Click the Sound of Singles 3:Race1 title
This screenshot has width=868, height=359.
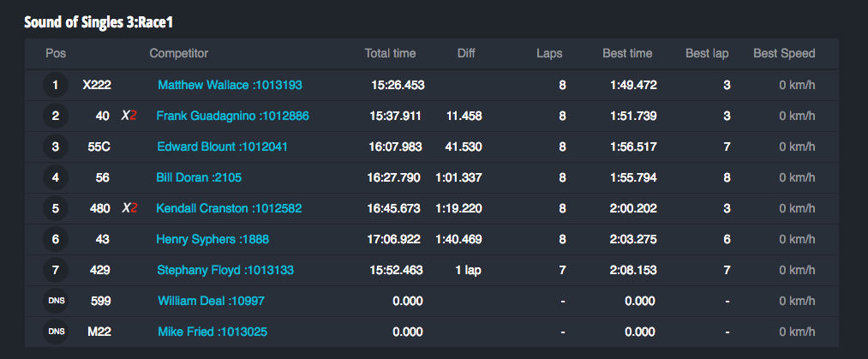(x=105, y=21)
